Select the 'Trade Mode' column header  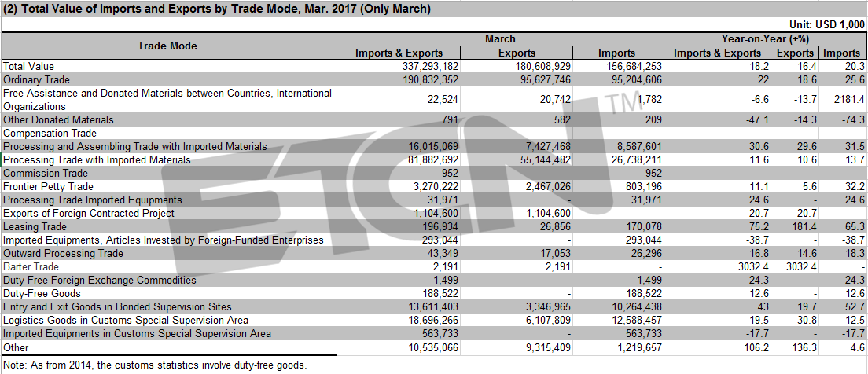click(167, 46)
